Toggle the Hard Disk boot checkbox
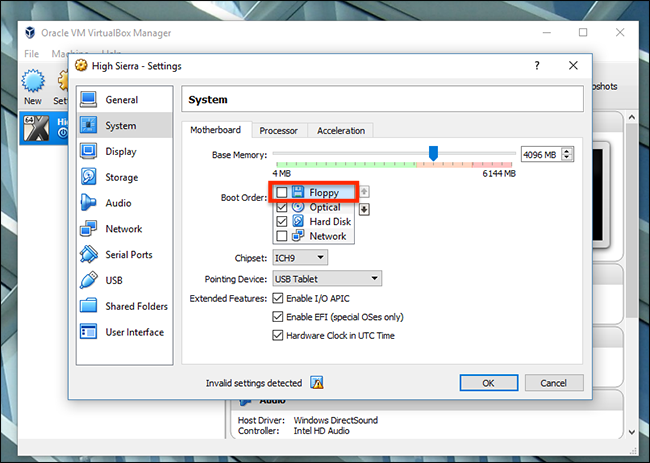Image resolution: width=650 pixels, height=463 pixels. click(281, 221)
